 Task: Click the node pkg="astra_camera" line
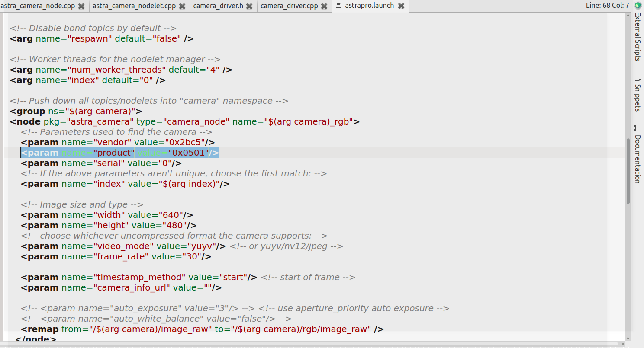[185, 121]
